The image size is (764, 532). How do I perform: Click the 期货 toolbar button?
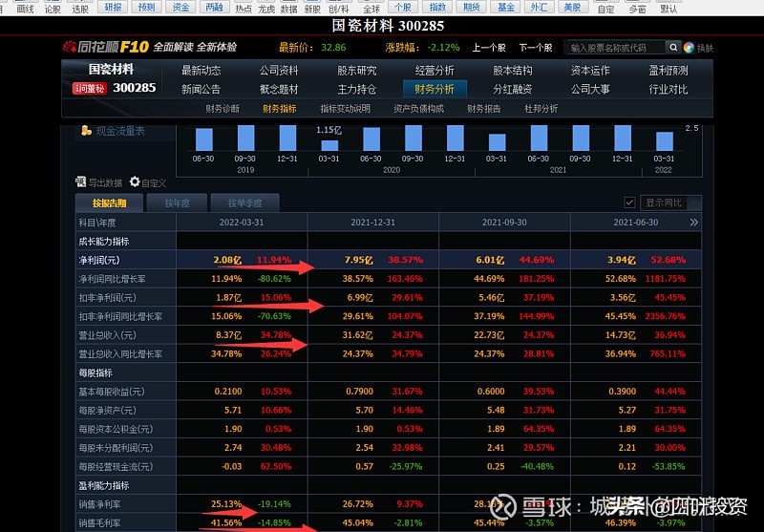coord(471,7)
